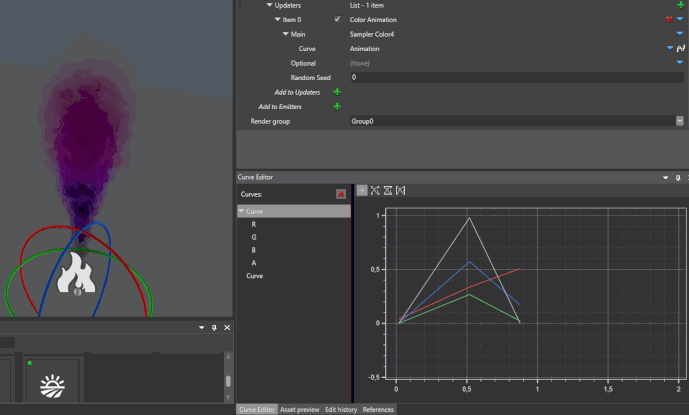This screenshot has width=689, height=415.
Task: Click the green plus for Add to Emitters
Action: click(x=337, y=106)
